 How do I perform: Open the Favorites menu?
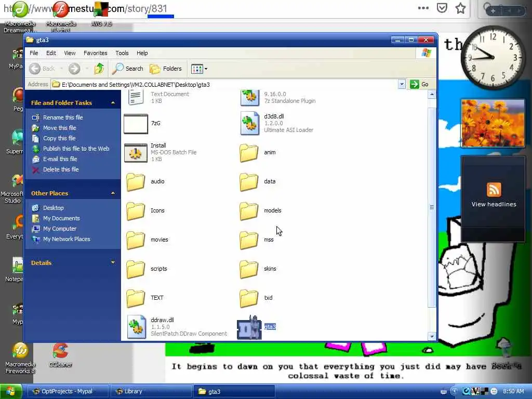pyautogui.click(x=96, y=53)
